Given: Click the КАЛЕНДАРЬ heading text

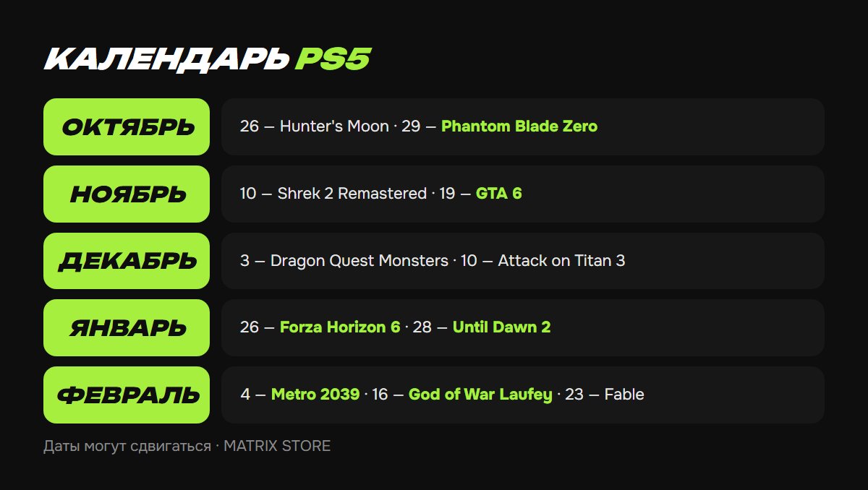Looking at the screenshot, I should click(x=167, y=60).
